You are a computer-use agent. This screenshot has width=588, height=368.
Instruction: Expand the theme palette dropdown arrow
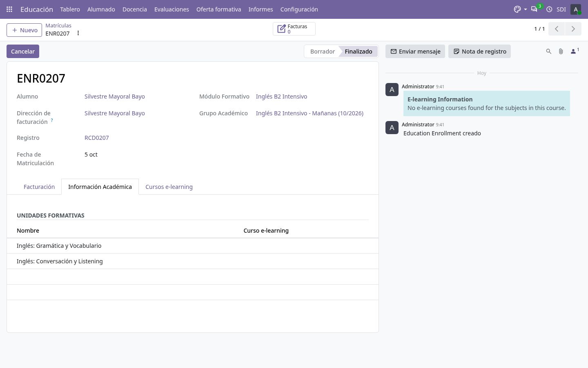click(525, 9)
